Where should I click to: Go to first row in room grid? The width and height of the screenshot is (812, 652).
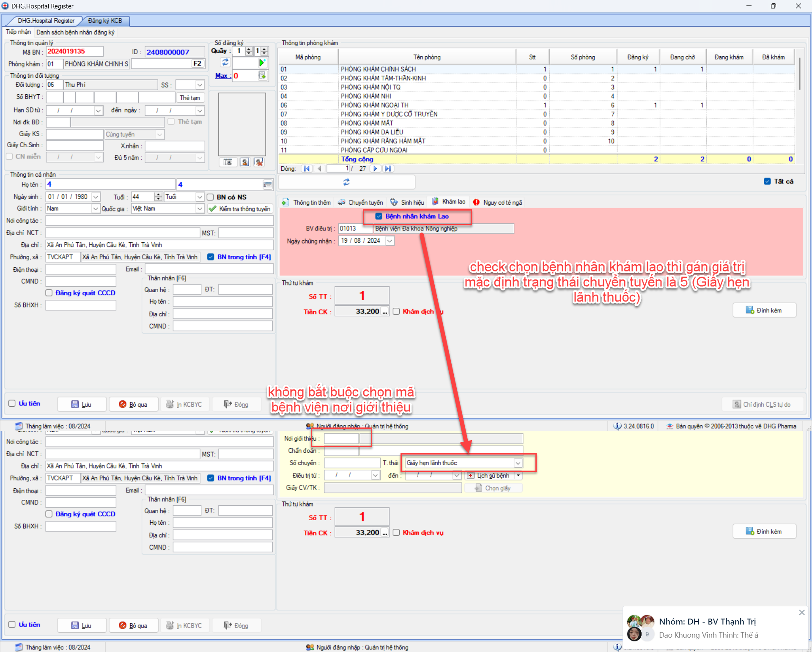(306, 169)
